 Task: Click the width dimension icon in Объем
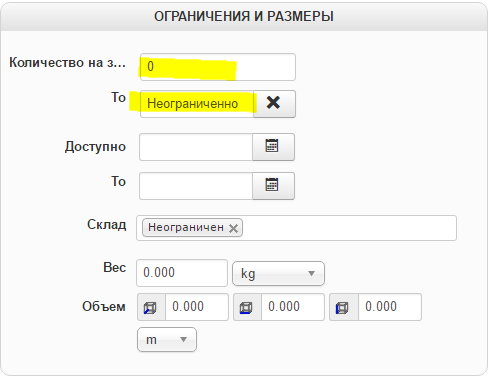pos(247,307)
